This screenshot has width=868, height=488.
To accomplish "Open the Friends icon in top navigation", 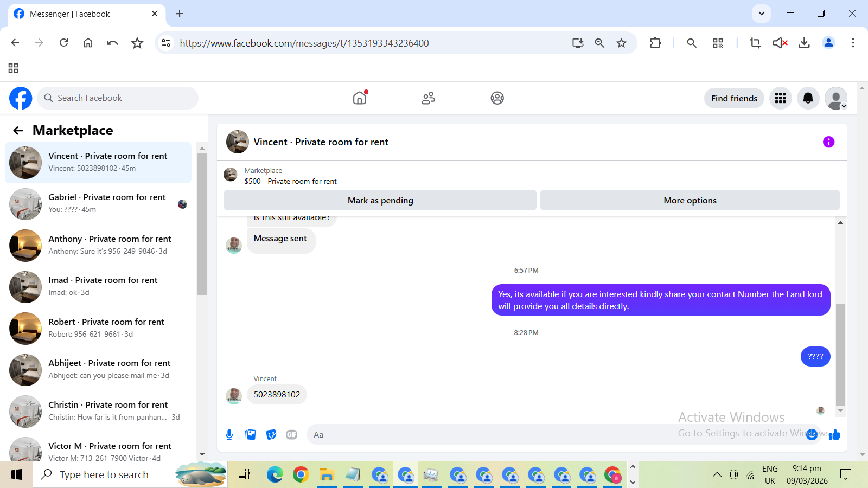I will coord(429,98).
